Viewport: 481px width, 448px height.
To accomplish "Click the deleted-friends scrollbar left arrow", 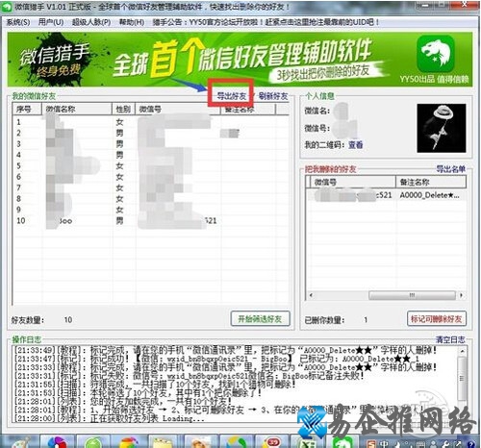I will pyautogui.click(x=311, y=295).
